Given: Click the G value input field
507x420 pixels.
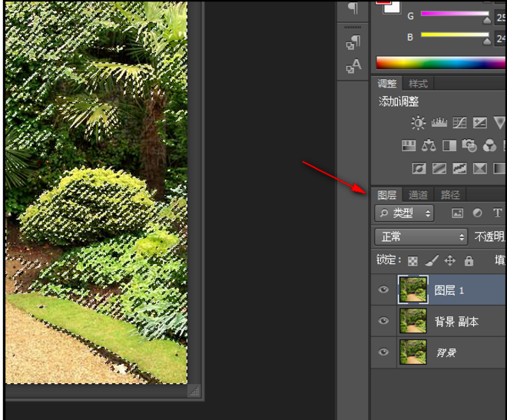Looking at the screenshot, I should pos(501,17).
